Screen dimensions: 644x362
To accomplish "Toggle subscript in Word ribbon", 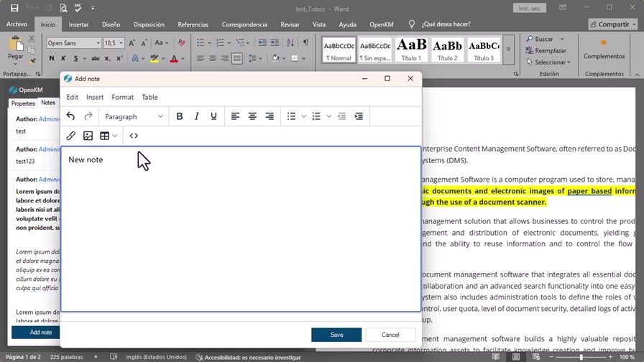I will coord(107,59).
